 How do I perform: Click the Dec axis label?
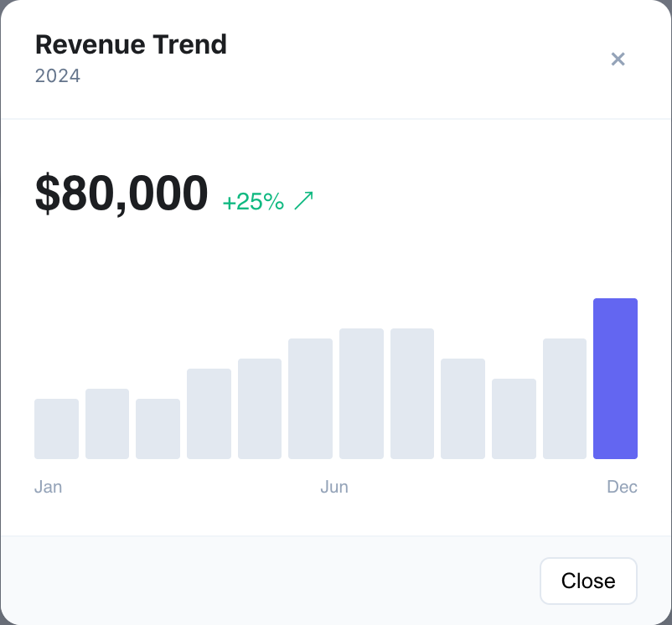tap(623, 487)
